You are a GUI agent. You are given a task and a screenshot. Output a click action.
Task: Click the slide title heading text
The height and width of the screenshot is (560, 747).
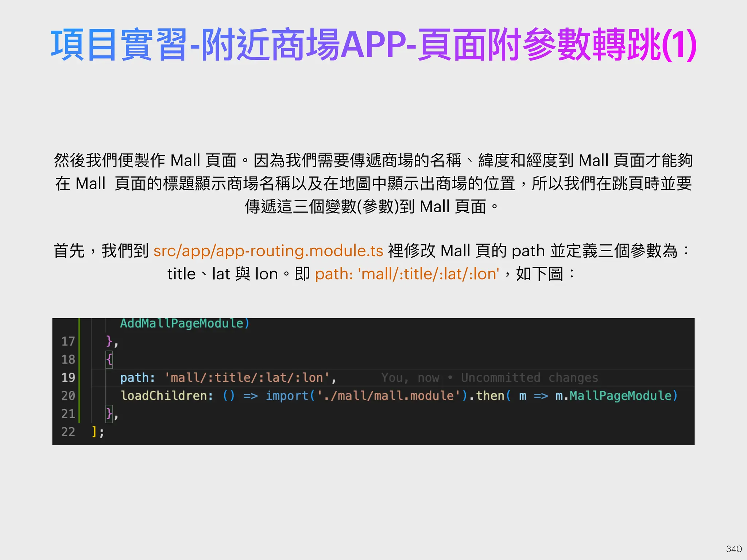373,45
